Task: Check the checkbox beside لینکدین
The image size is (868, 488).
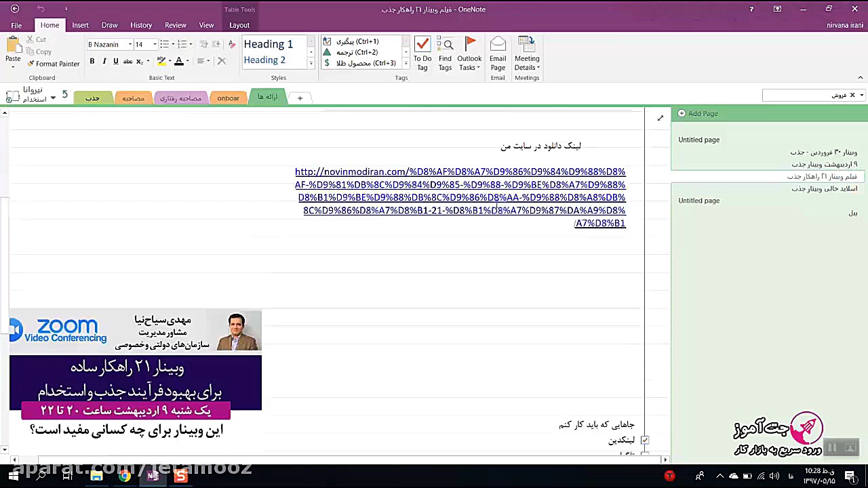Action: click(645, 439)
